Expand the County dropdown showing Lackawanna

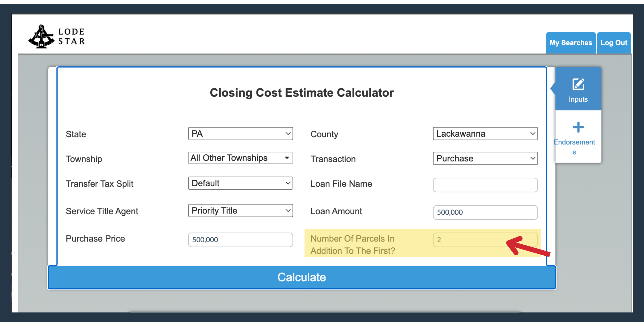(x=485, y=134)
